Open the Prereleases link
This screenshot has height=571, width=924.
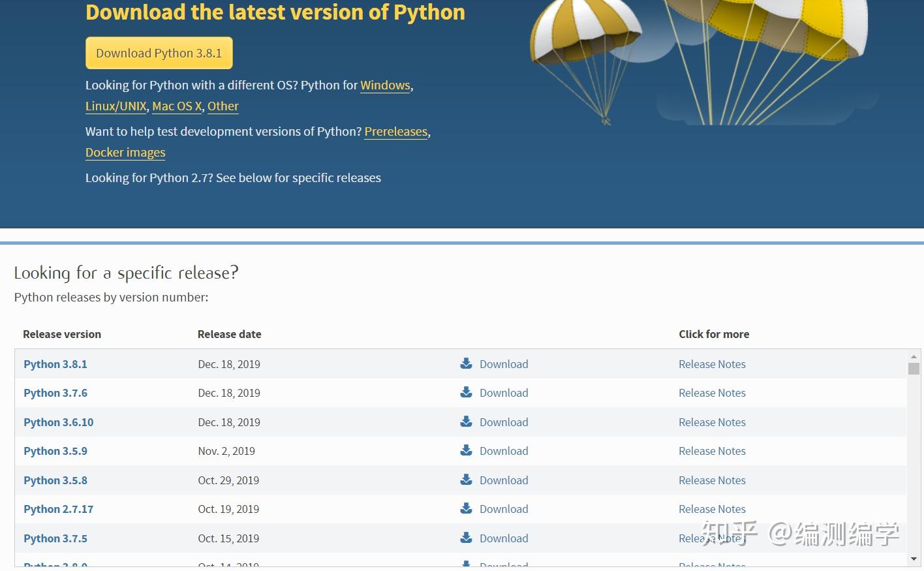[395, 131]
